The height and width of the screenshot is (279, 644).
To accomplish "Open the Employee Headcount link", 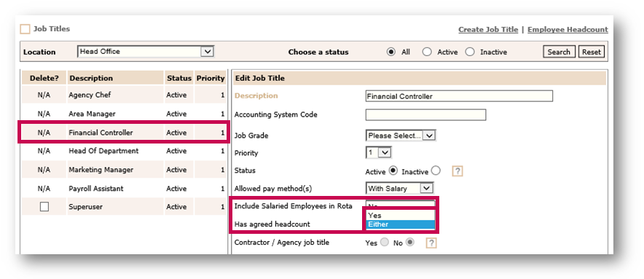I will point(568,30).
